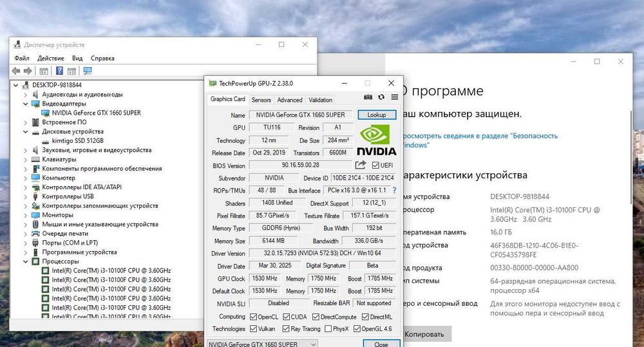Toggle the DirectCompute checkbox
This screenshot has height=347, width=644.
tap(316, 317)
